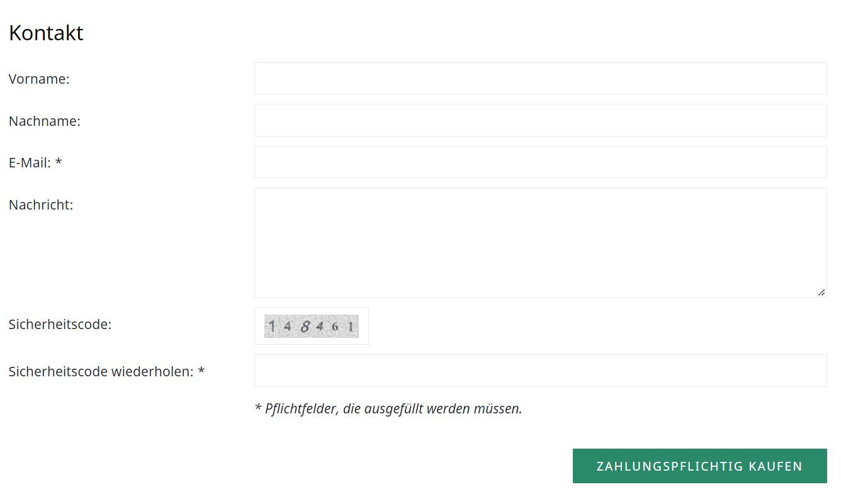Click the Vorname input field
The image size is (841, 504).
tap(540, 79)
